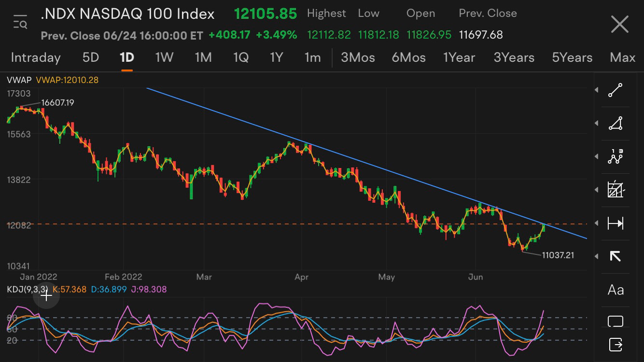This screenshot has height=362, width=644.
Task: Select the Aa text annotation tool
Action: pyautogui.click(x=616, y=290)
